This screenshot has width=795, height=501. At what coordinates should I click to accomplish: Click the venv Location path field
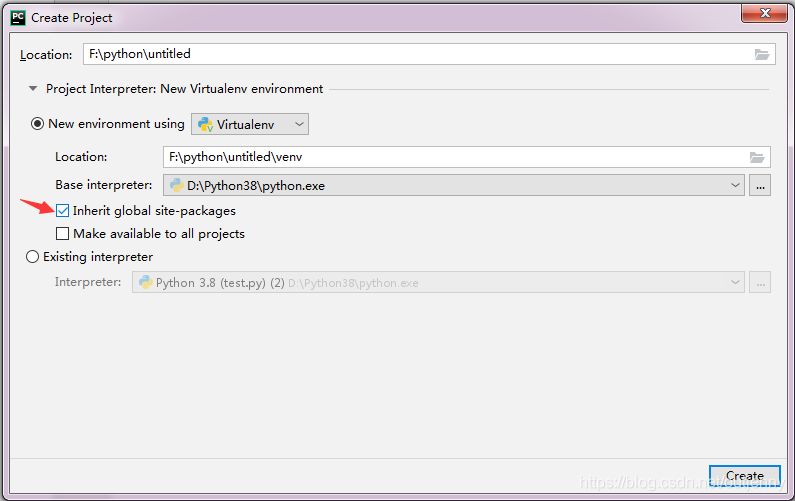466,157
